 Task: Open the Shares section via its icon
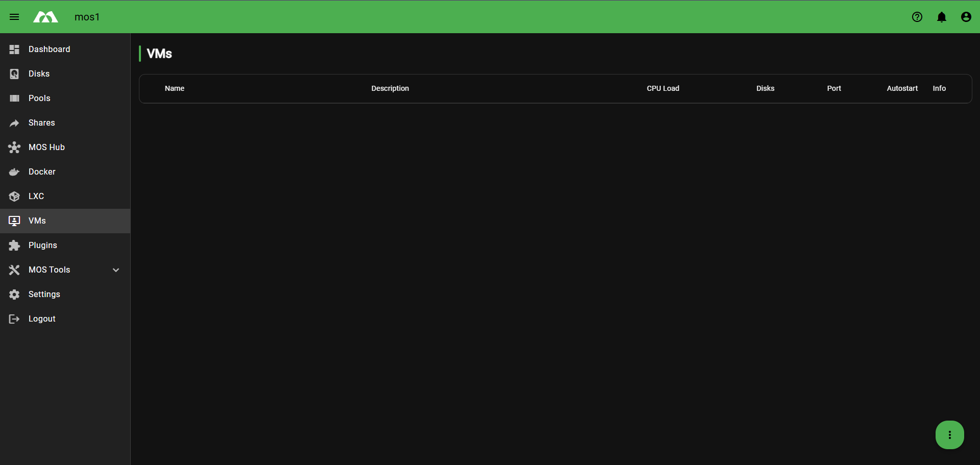(14, 123)
